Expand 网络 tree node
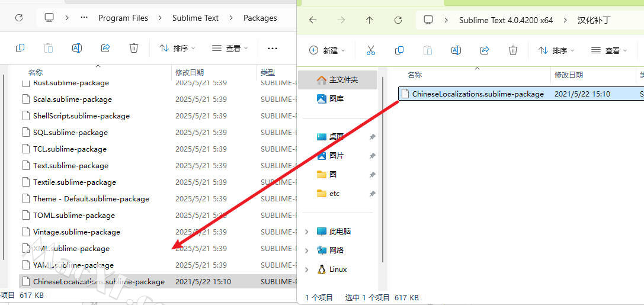Image resolution: width=644 pixels, height=305 pixels. point(306,251)
